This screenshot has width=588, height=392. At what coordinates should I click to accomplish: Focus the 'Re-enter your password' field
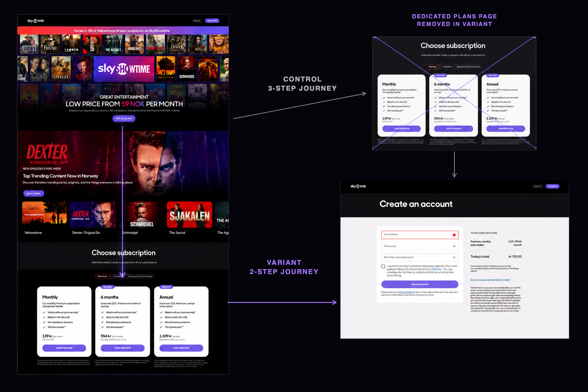tap(420, 257)
